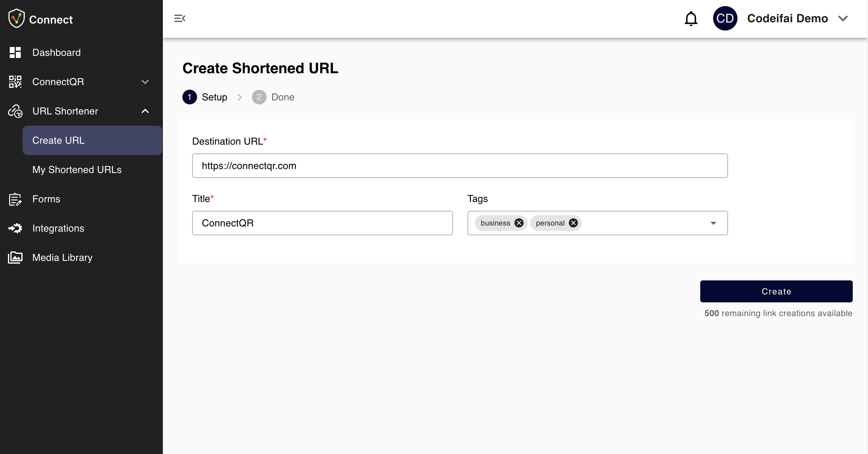Expand the ConnectQR submenu chevron
This screenshot has width=868, height=454.
[x=145, y=82]
